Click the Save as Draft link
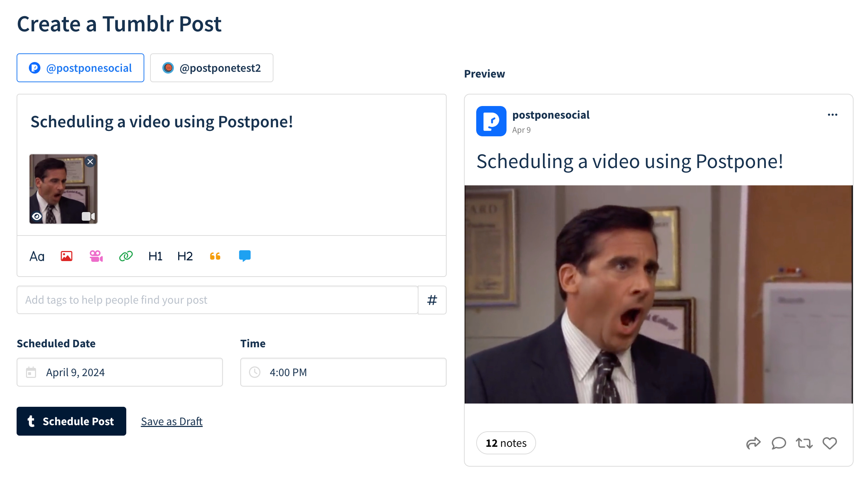This screenshot has height=489, width=868. coord(172,421)
